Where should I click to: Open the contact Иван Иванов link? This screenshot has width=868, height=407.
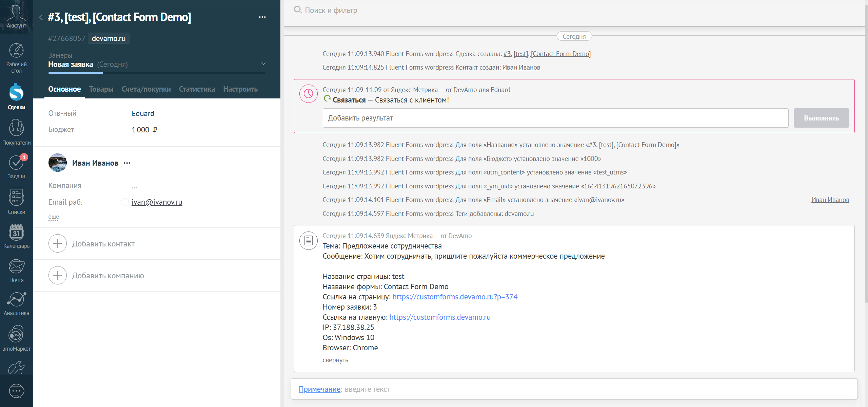[x=95, y=163]
